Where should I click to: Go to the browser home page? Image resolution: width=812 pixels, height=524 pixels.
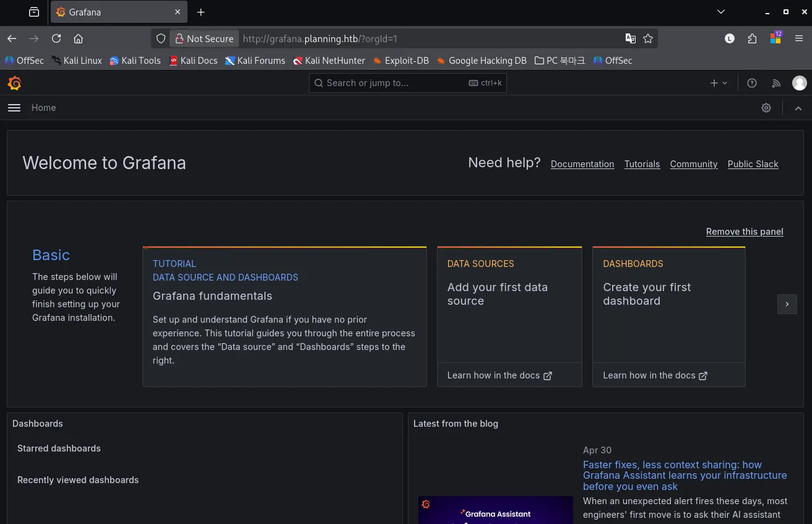click(78, 38)
